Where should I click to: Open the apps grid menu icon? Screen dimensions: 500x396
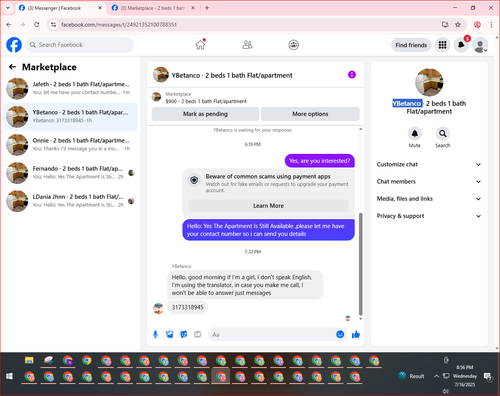coord(442,45)
